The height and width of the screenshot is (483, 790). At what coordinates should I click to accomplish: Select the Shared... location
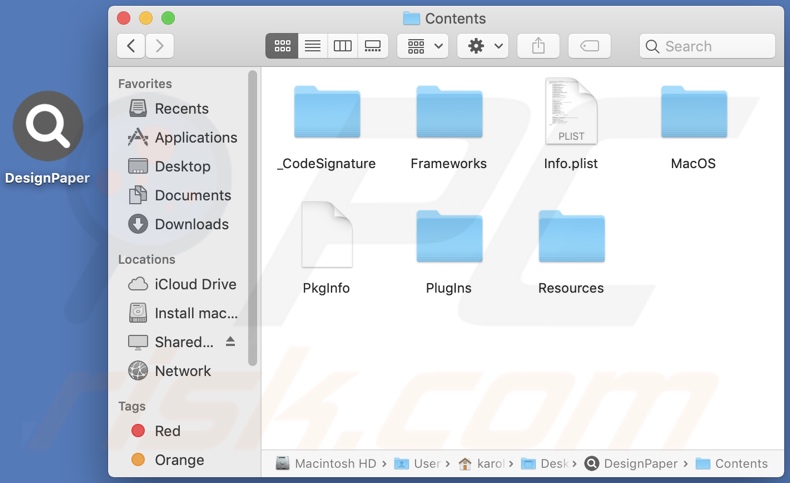pyautogui.click(x=171, y=342)
